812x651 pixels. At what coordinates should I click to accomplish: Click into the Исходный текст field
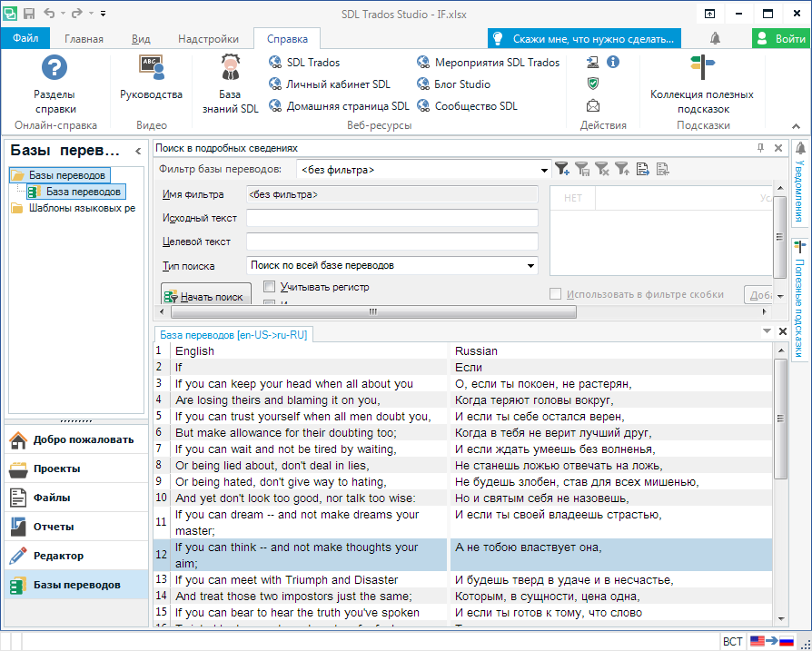391,218
